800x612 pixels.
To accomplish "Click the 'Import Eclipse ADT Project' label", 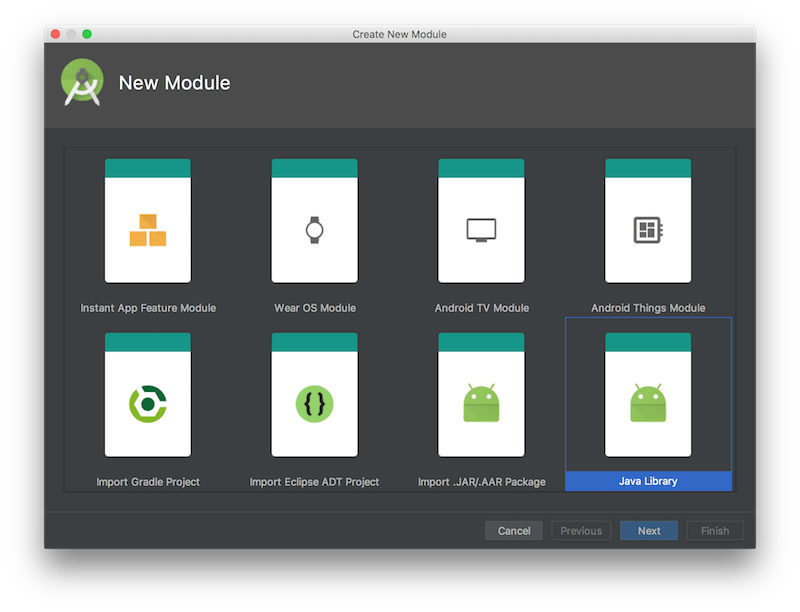I will [314, 482].
